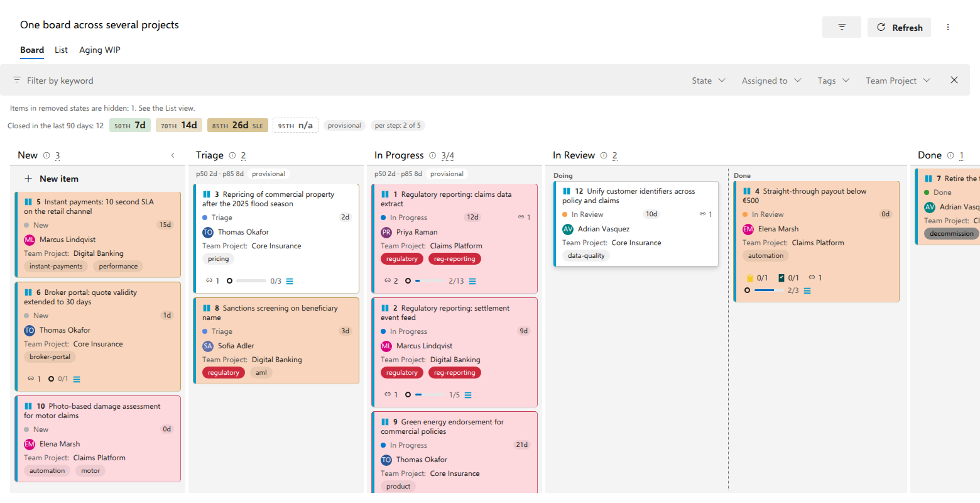Open the Tags filter dropdown

tap(834, 80)
